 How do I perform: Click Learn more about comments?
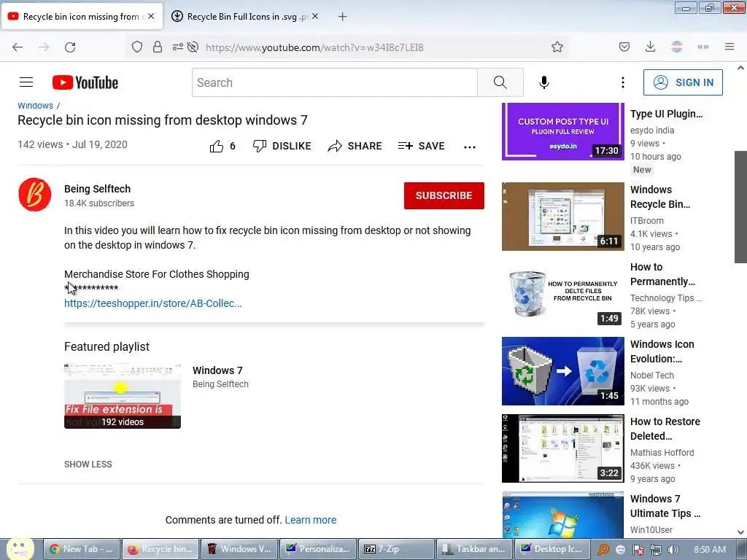[x=311, y=520]
